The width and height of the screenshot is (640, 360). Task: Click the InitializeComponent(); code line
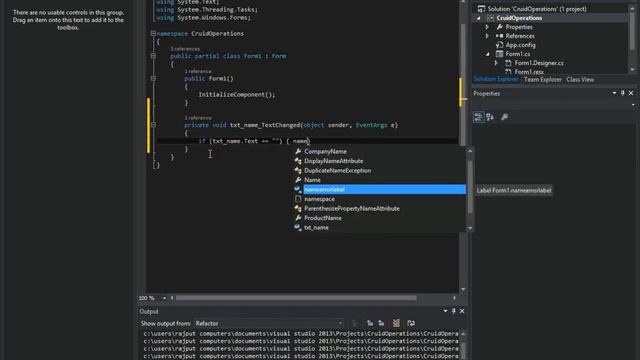coord(237,95)
